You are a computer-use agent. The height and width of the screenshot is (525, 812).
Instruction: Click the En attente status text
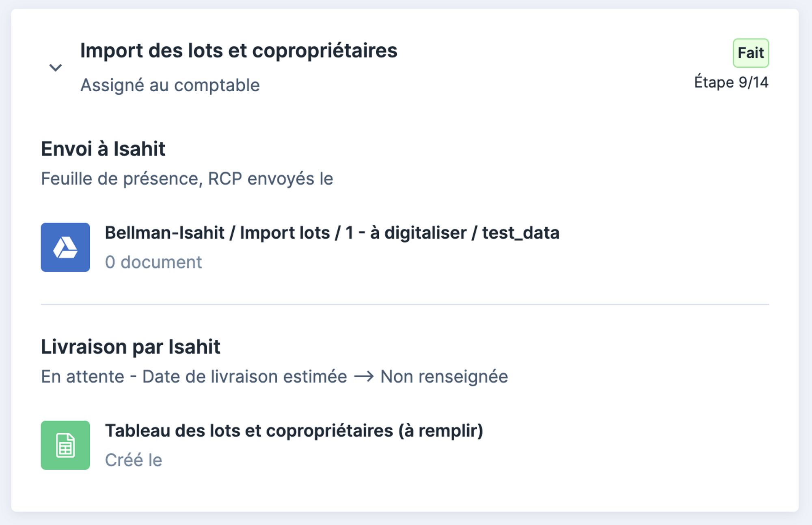pos(83,377)
